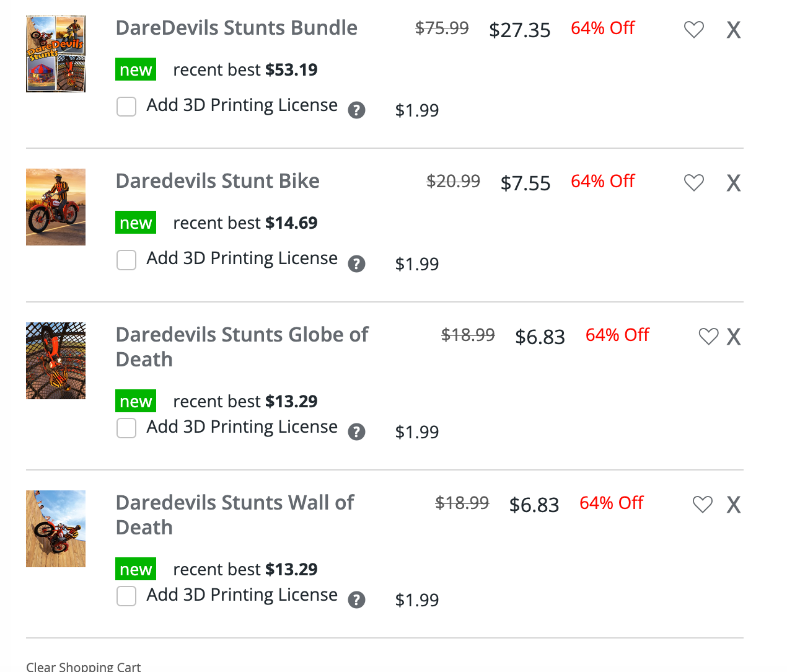Open 3D Printing License help for Stunts Bundle
The height and width of the screenshot is (672, 787).
pyautogui.click(x=356, y=110)
